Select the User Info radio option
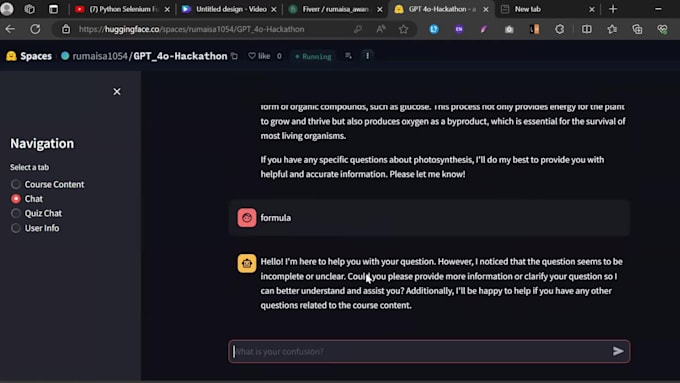The width and height of the screenshot is (680, 383). coord(35,228)
